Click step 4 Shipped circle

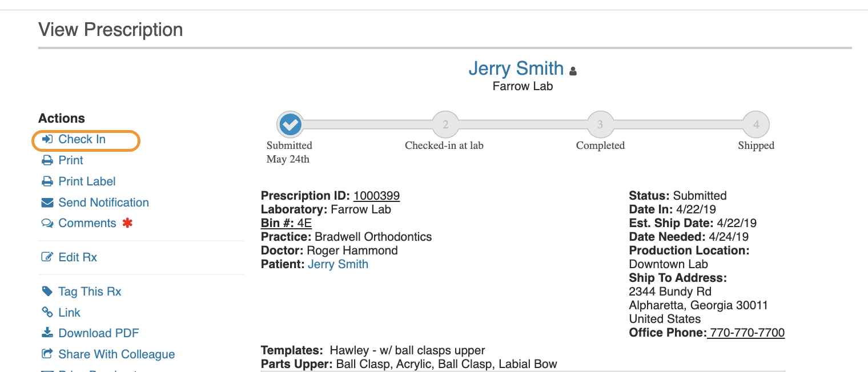coord(756,124)
